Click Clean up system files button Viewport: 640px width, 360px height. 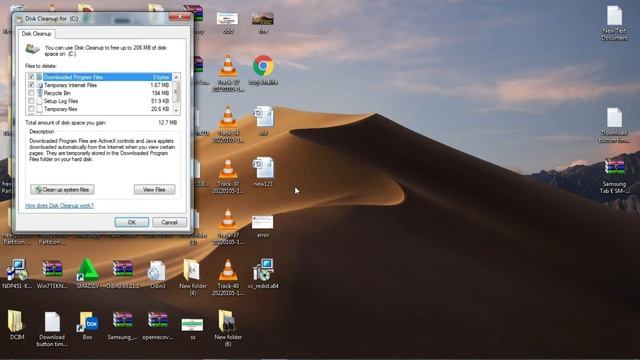62,189
